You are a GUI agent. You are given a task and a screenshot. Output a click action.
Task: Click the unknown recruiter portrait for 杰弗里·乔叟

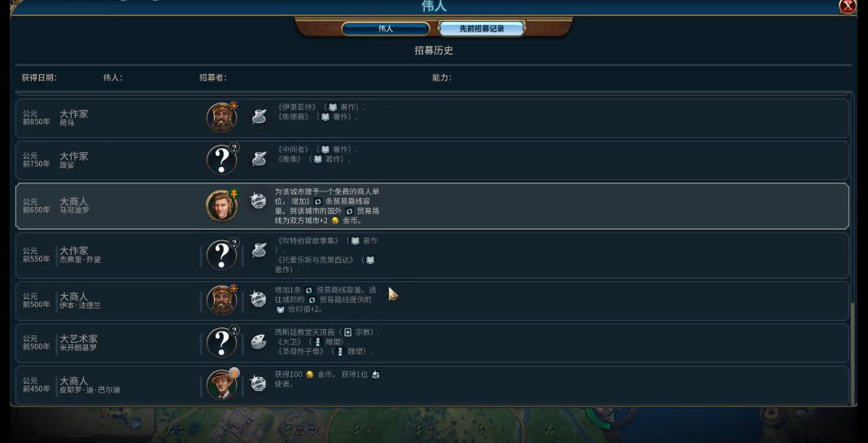pyautogui.click(x=222, y=255)
